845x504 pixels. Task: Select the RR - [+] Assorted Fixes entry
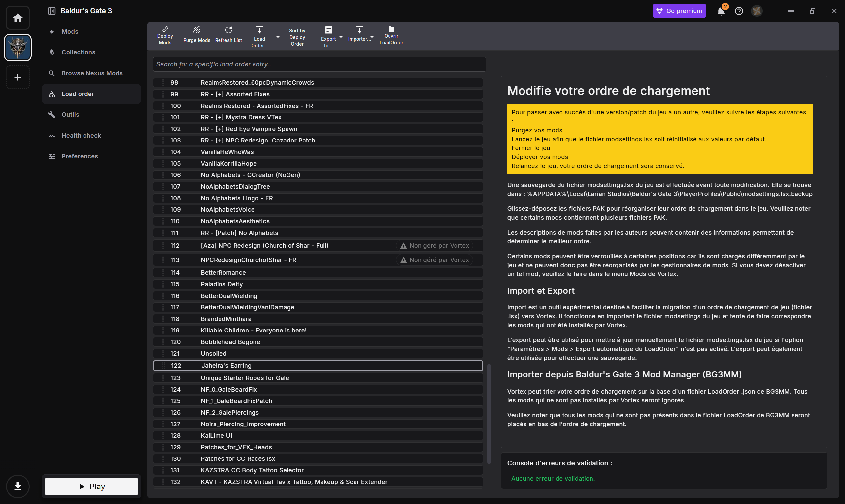(x=318, y=94)
